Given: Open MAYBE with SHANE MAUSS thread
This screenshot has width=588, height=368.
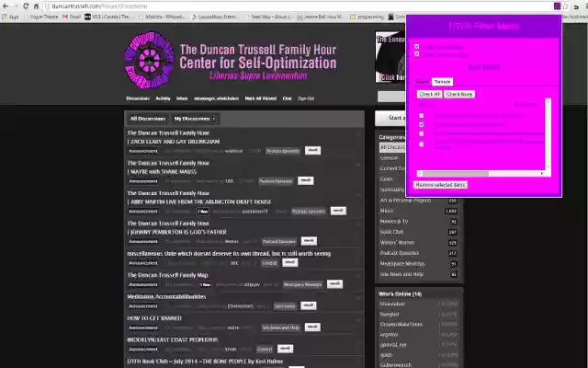Looking at the screenshot, I should (x=162, y=172).
